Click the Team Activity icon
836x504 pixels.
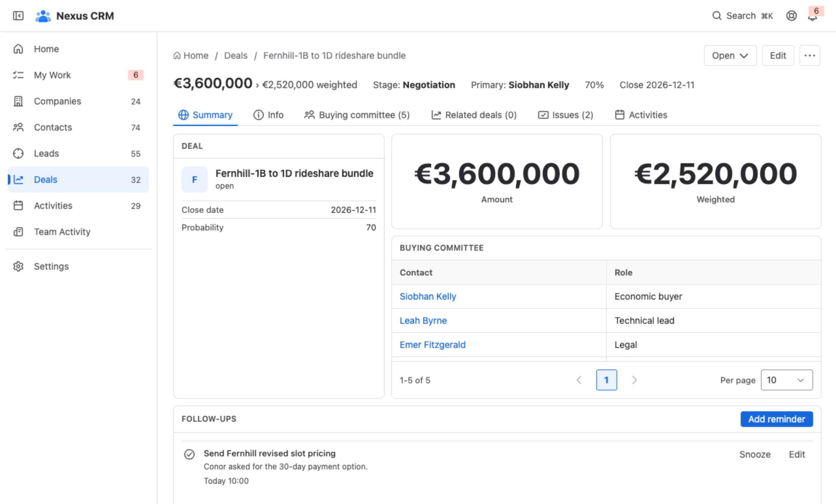[18, 232]
